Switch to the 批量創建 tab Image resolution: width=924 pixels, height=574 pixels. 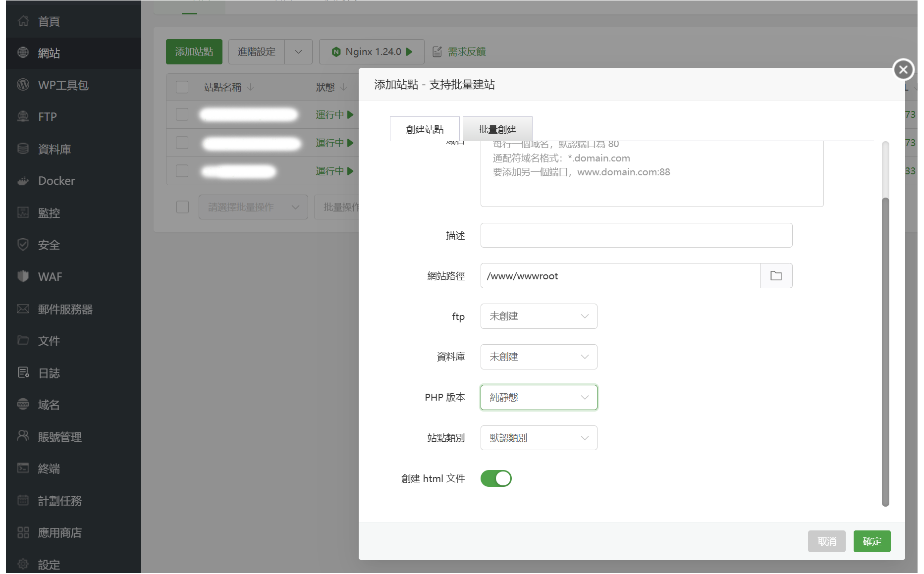497,129
